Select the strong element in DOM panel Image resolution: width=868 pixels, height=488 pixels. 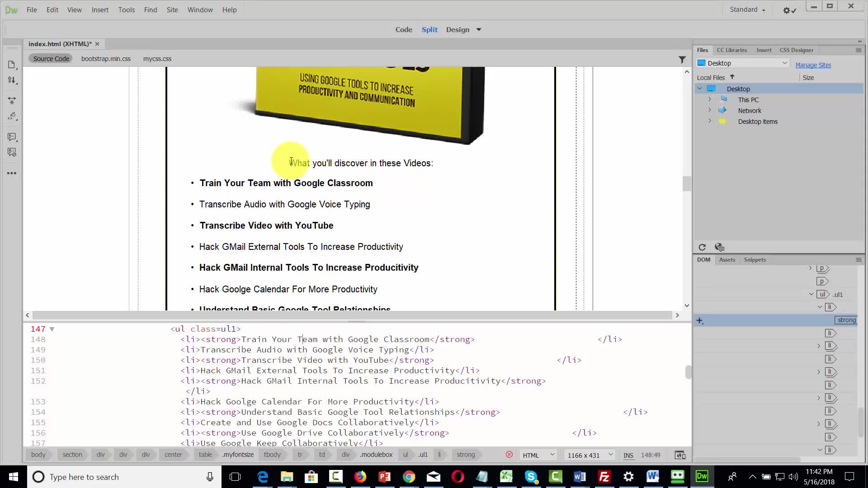click(x=846, y=320)
